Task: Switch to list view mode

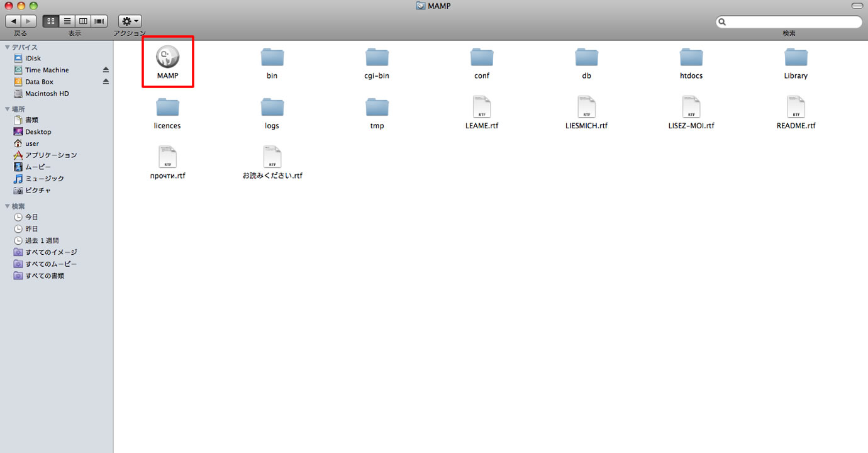Action: pos(67,21)
